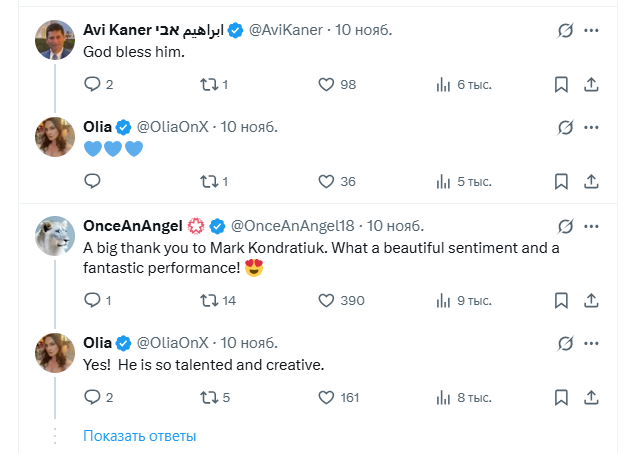633x453 pixels.
Task: Open Avi Kaner's profile picture
Action: (55, 40)
